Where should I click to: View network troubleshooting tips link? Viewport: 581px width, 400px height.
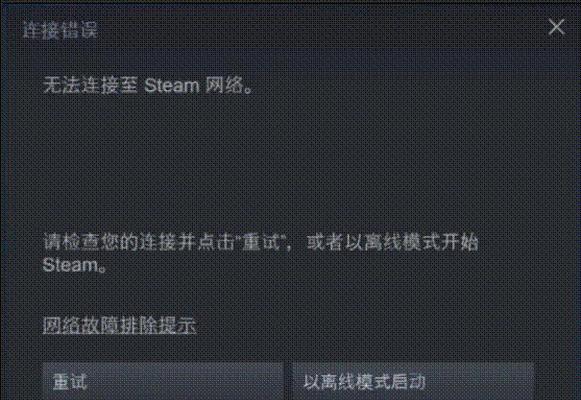click(119, 325)
